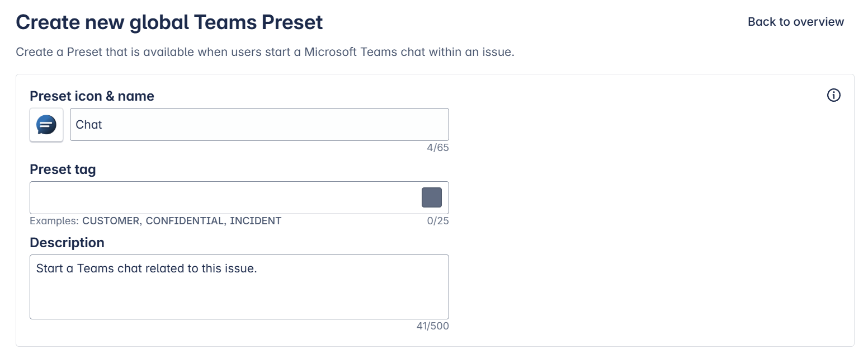Click the 'Preset icon & name' label

(x=92, y=96)
